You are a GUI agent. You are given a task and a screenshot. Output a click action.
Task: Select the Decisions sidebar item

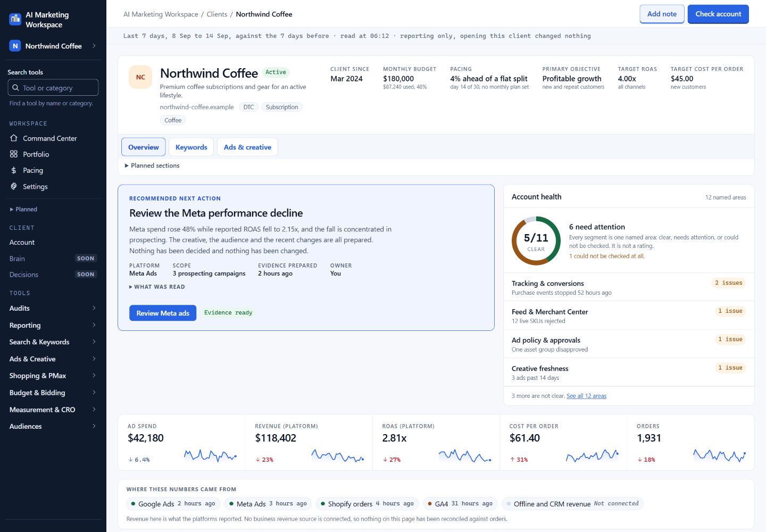(x=53, y=275)
